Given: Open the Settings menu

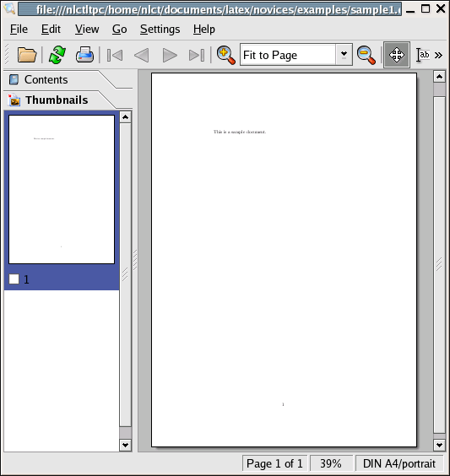Looking at the screenshot, I should tap(160, 30).
